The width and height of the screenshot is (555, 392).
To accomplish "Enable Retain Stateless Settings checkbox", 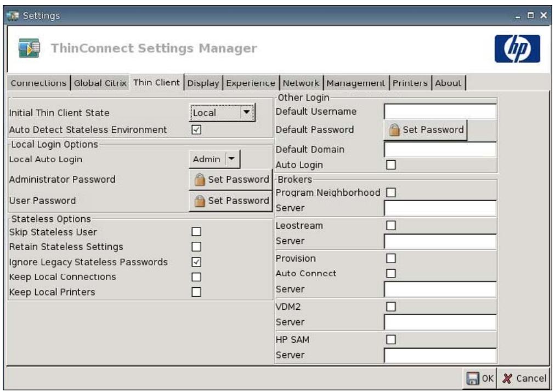I will click(196, 247).
